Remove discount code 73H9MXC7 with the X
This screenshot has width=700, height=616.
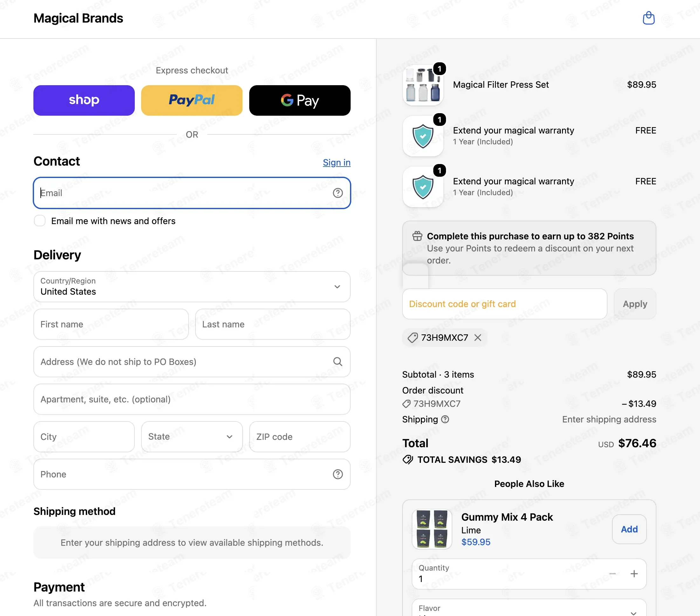coord(478,338)
